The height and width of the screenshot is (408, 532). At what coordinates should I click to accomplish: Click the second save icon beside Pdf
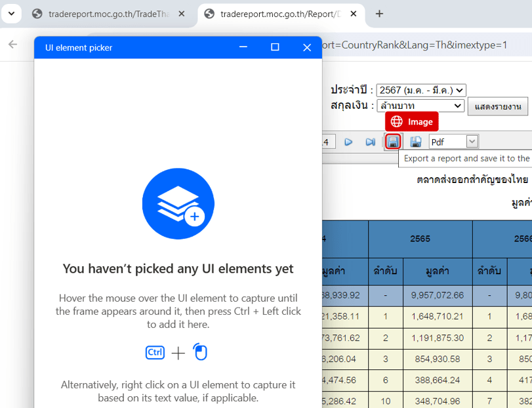pos(415,142)
